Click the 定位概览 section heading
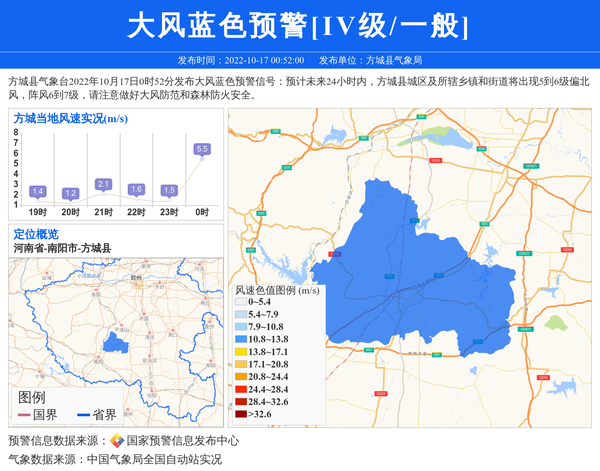This screenshot has width=600, height=471. (x=36, y=234)
